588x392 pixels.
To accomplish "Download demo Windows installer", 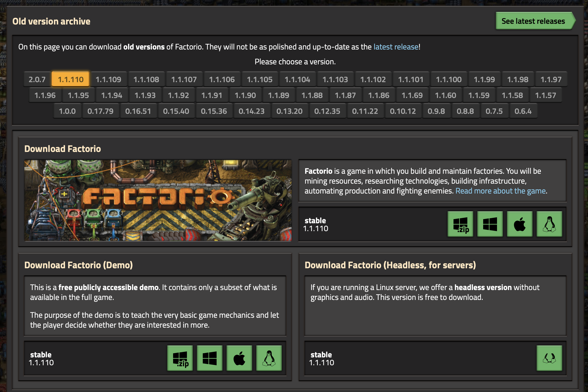I will pyautogui.click(x=210, y=358).
